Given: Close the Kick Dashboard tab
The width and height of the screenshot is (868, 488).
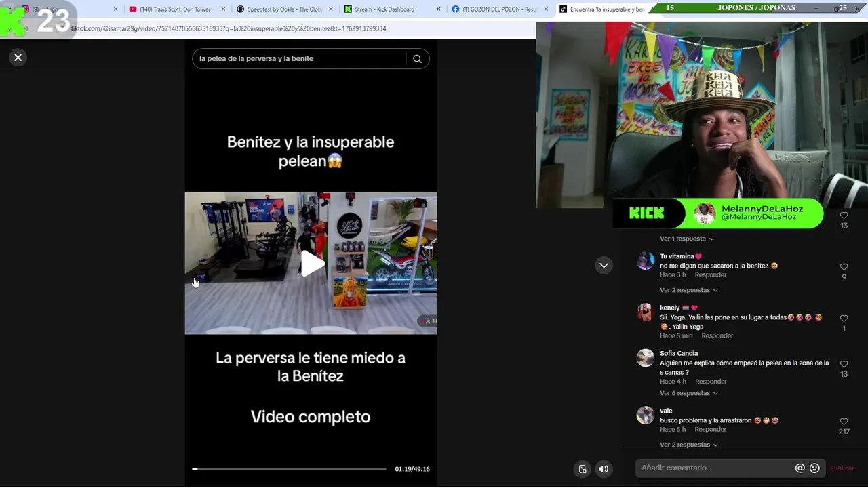Looking at the screenshot, I should (x=439, y=9).
